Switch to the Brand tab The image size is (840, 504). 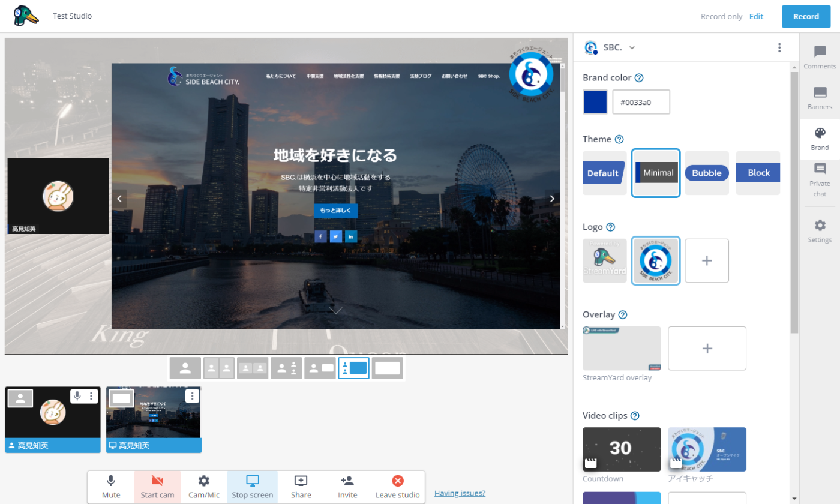point(820,139)
